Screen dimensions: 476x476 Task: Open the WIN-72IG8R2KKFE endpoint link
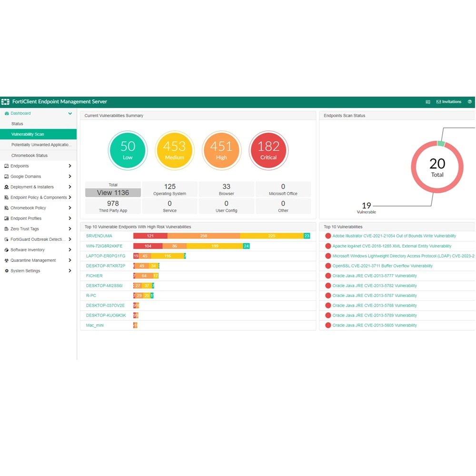(104, 246)
